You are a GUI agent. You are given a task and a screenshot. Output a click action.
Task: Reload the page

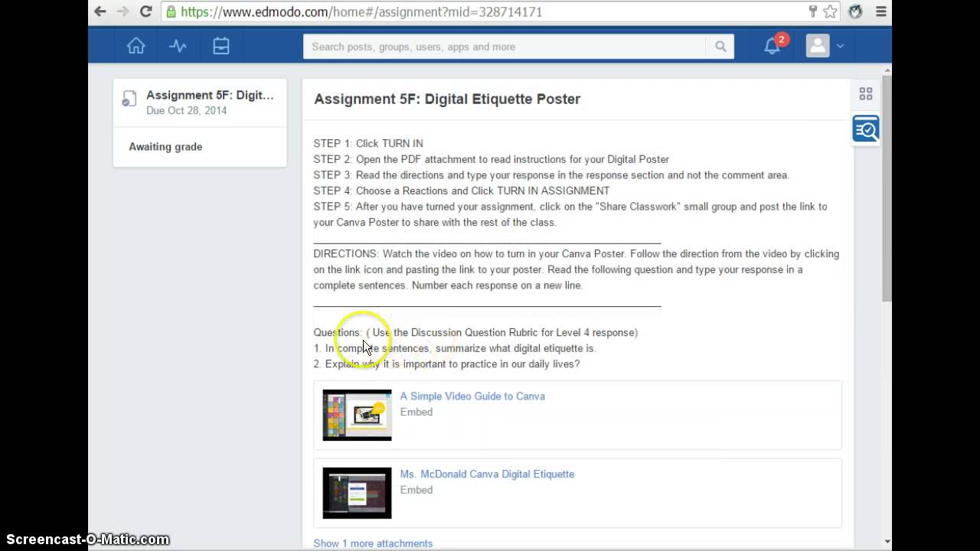pos(145,11)
